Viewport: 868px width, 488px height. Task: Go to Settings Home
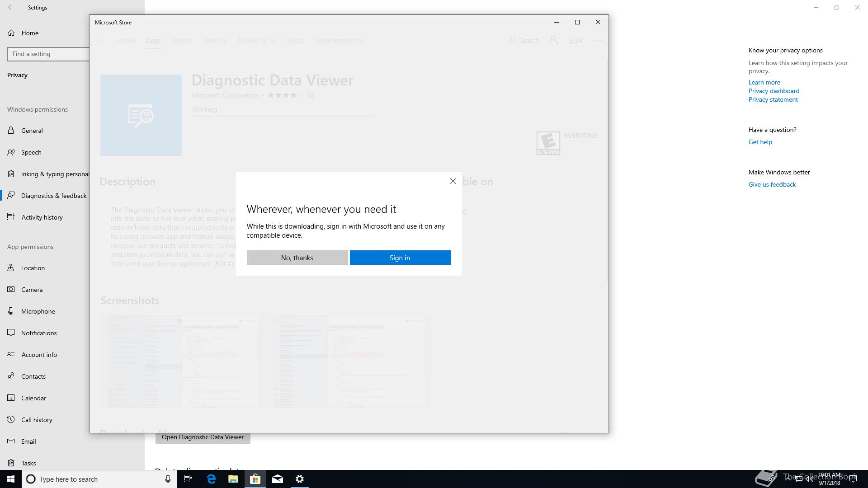(30, 33)
